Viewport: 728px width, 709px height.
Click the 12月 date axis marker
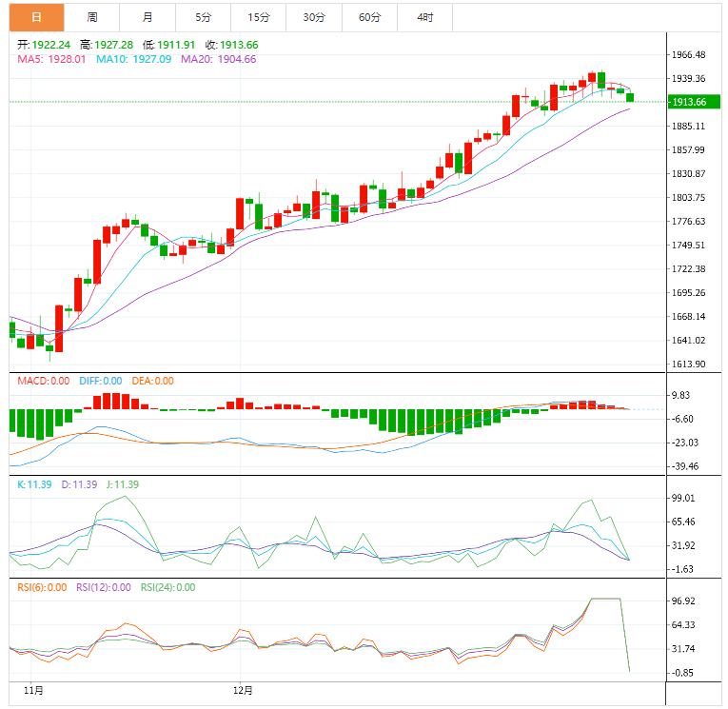tap(243, 690)
